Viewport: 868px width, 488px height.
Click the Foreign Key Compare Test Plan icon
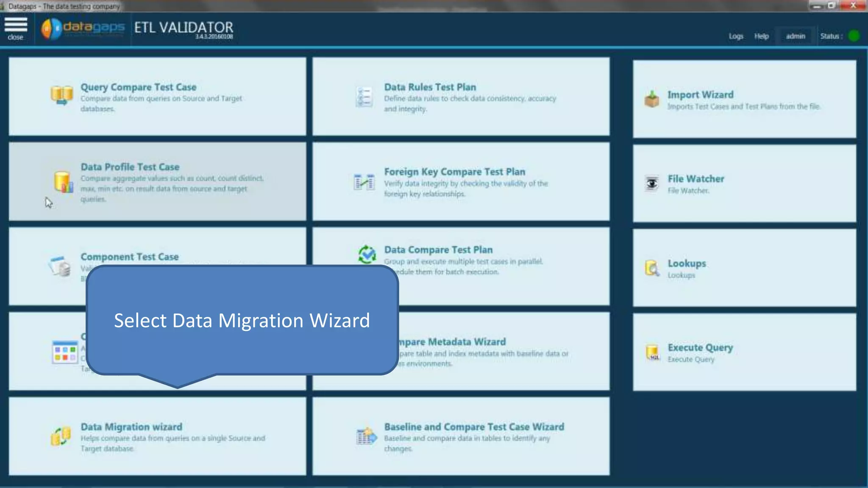[364, 182]
